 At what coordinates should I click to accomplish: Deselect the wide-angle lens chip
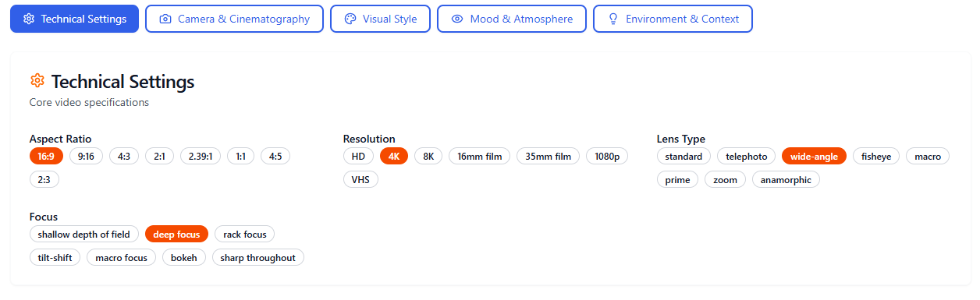pos(814,156)
